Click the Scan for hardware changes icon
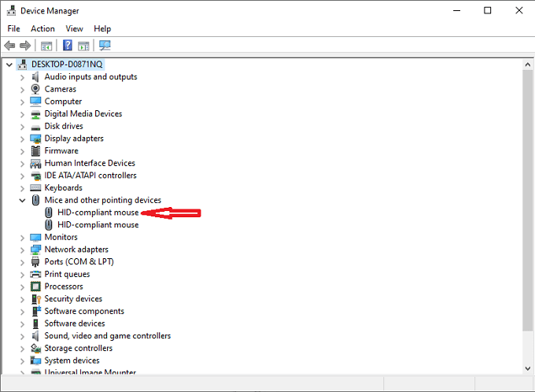Screen dimensions: 535x392 click(x=105, y=46)
